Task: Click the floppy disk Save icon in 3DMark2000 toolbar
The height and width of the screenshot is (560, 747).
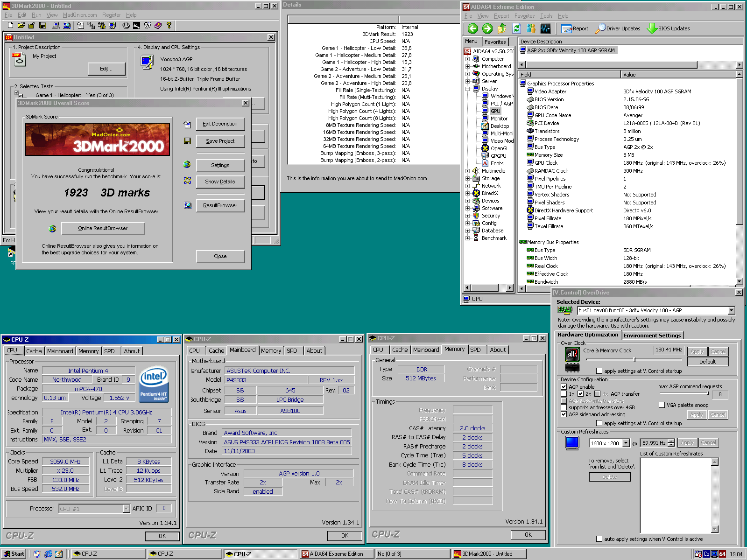Action: click(x=43, y=25)
